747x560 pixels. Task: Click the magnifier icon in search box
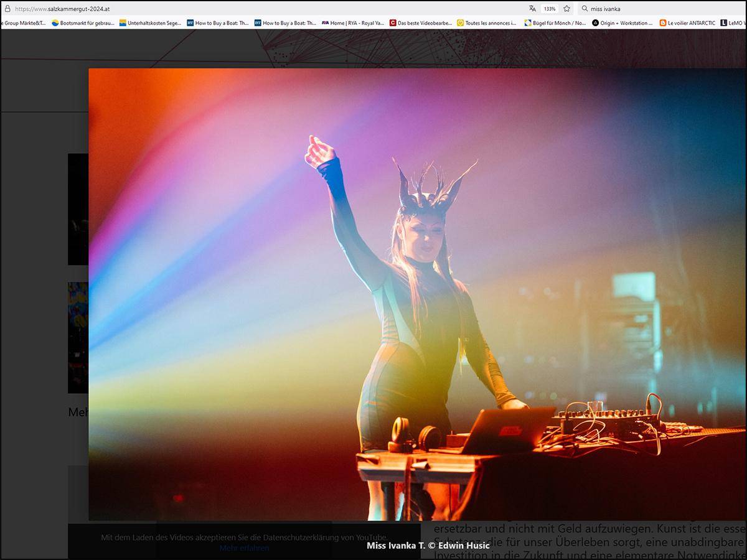pyautogui.click(x=585, y=9)
